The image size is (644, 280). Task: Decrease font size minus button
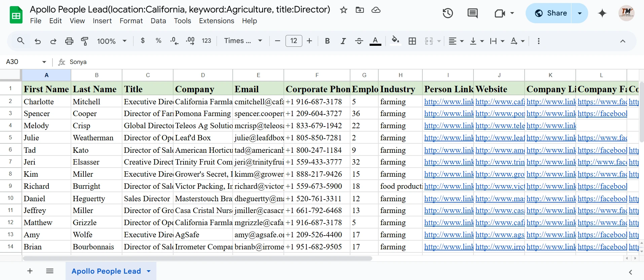pos(277,41)
